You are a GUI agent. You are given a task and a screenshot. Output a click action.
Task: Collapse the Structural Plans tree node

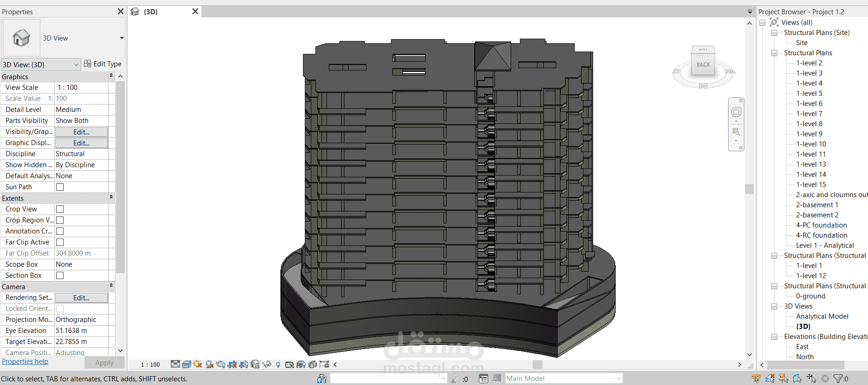(x=775, y=53)
